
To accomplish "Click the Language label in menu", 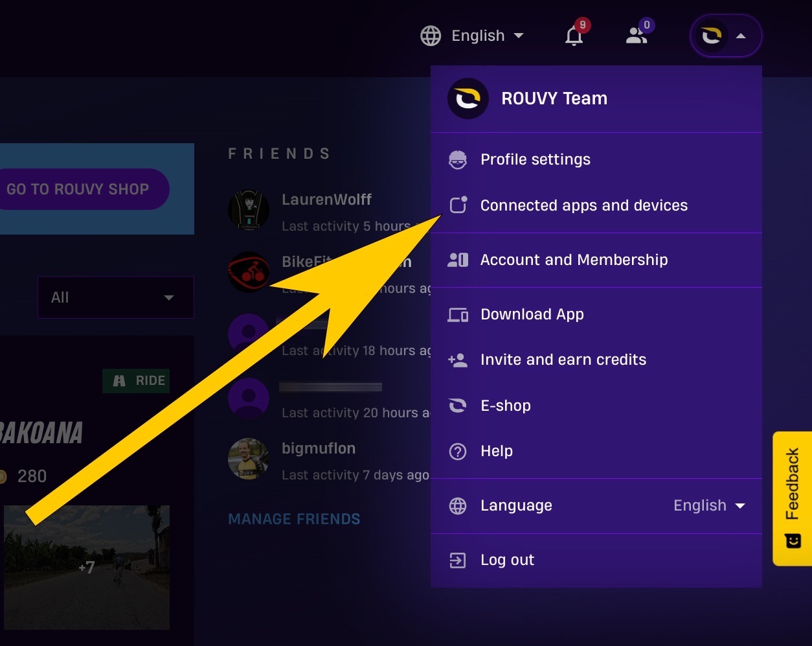I will pyautogui.click(x=516, y=505).
